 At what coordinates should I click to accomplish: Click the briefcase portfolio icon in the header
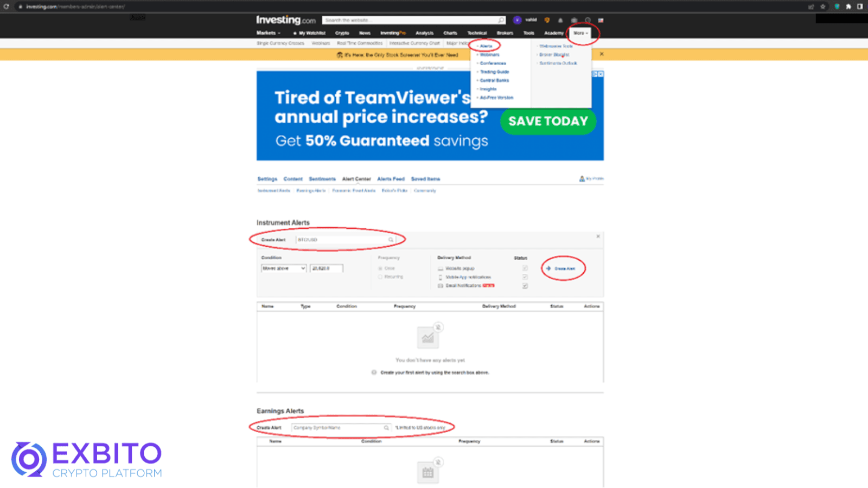pos(574,20)
